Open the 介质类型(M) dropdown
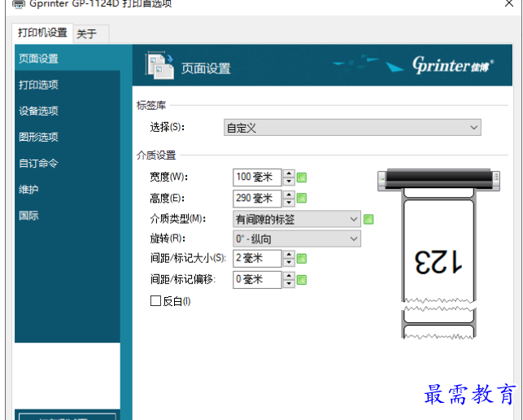 coord(297,219)
